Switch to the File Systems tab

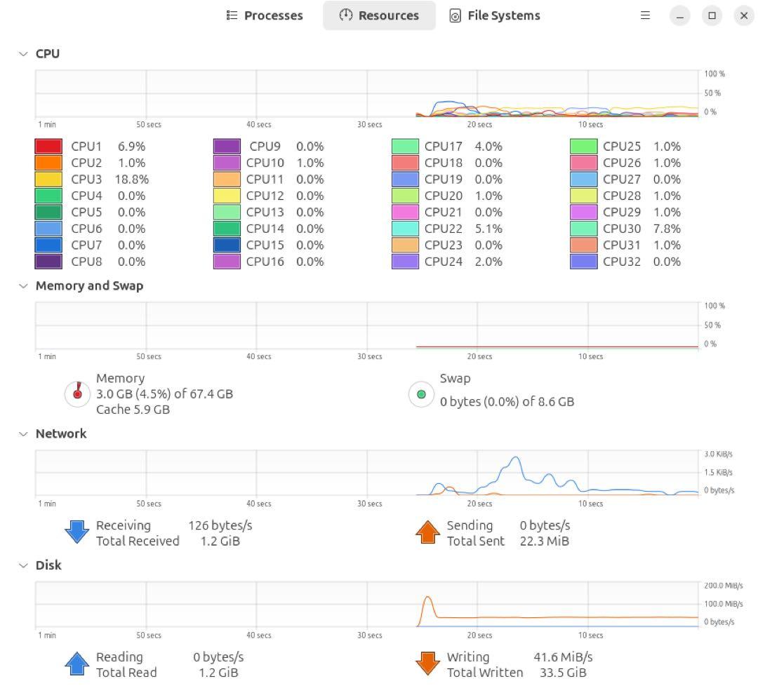point(495,15)
